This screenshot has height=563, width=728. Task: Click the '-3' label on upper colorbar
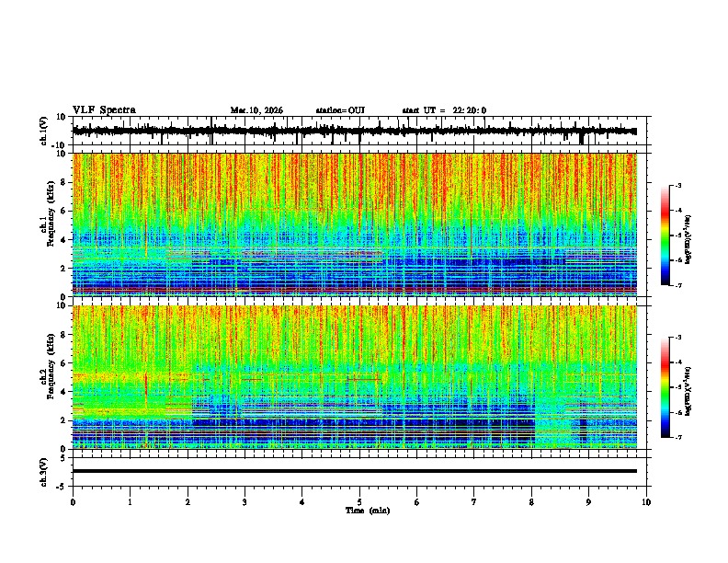click(x=677, y=186)
